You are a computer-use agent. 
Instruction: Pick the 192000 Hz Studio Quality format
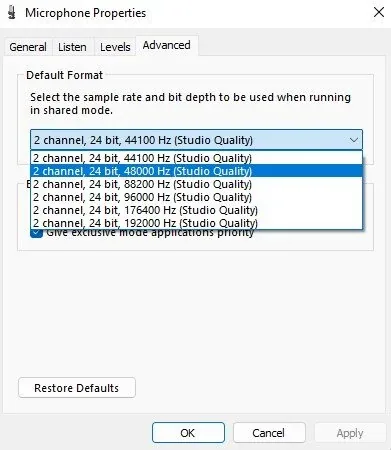click(196, 223)
